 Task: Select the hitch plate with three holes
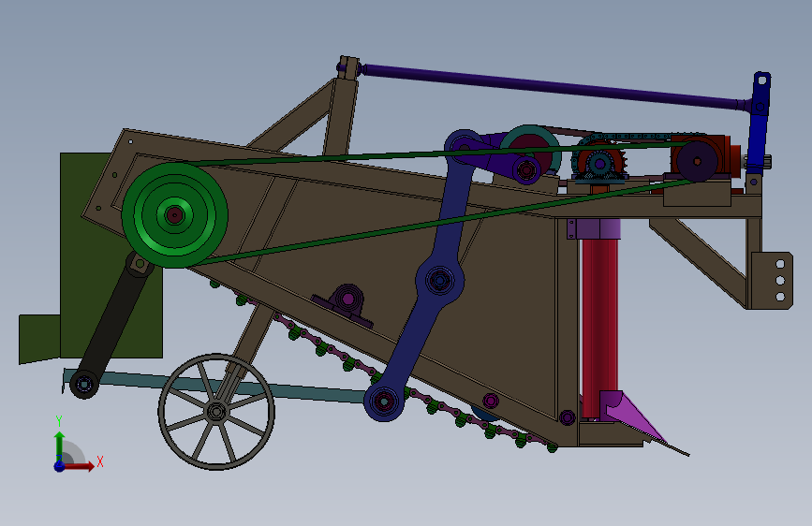coord(771,281)
